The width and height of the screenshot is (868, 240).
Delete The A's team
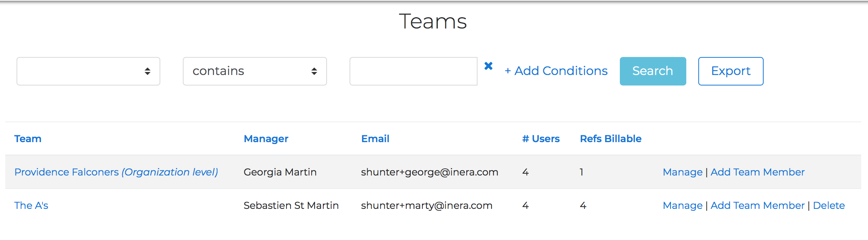[829, 205]
